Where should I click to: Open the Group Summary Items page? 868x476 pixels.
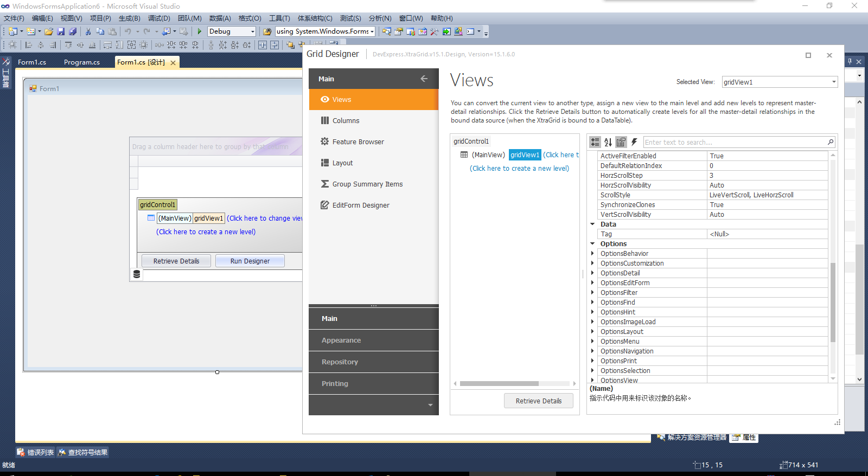[374, 184]
